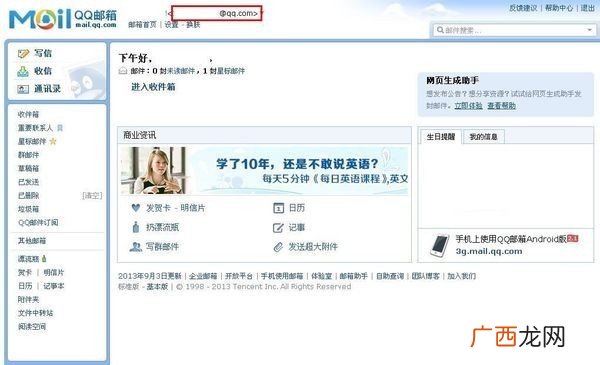Viewport: 600px width, 365px height.
Task: Open the 已删除 folder
Action: (28, 196)
